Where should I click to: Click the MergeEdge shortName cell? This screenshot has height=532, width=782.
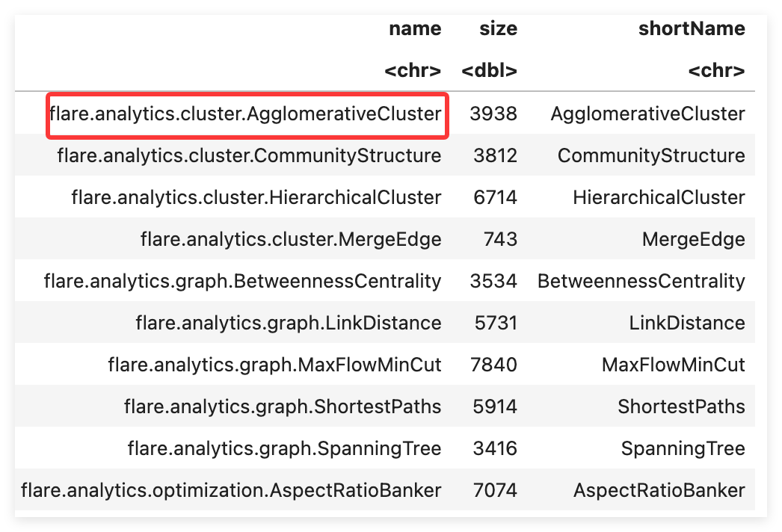click(693, 239)
